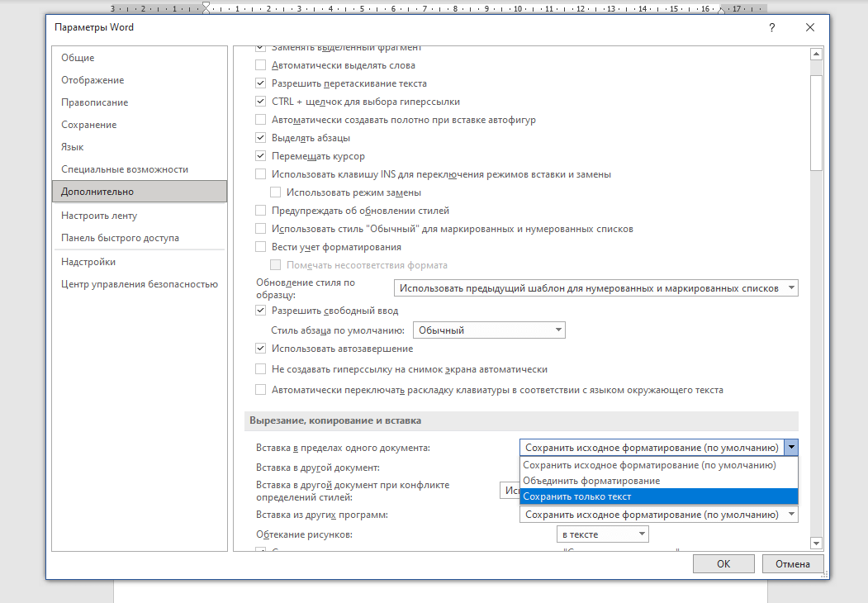Open Обновление стиля по образцу dropdown
868x603 pixels.
point(595,288)
